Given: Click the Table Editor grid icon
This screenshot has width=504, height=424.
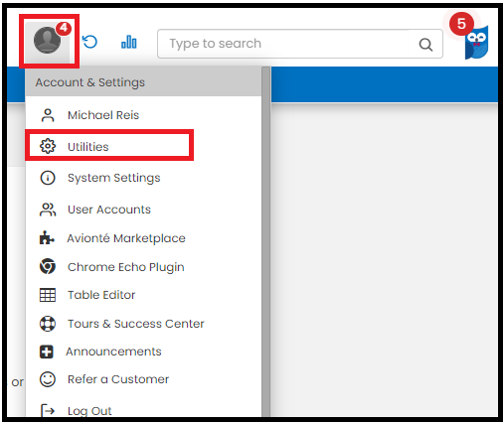Looking at the screenshot, I should pyautogui.click(x=48, y=295).
